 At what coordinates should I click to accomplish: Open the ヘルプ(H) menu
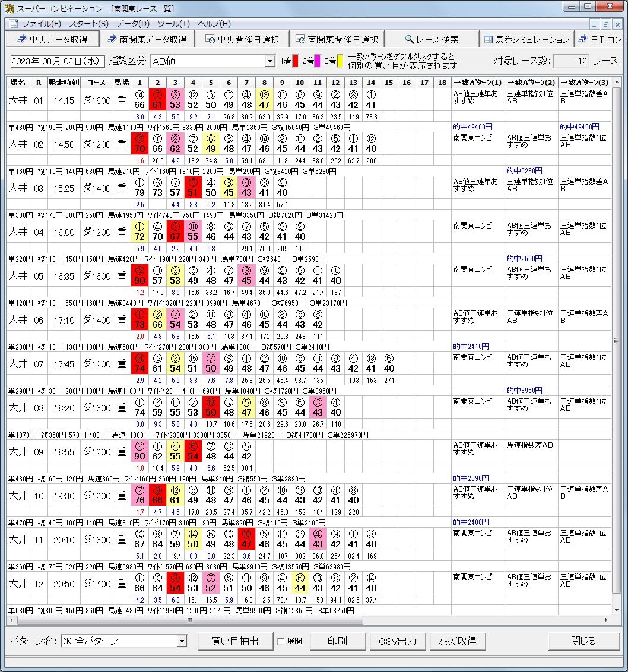(x=214, y=24)
